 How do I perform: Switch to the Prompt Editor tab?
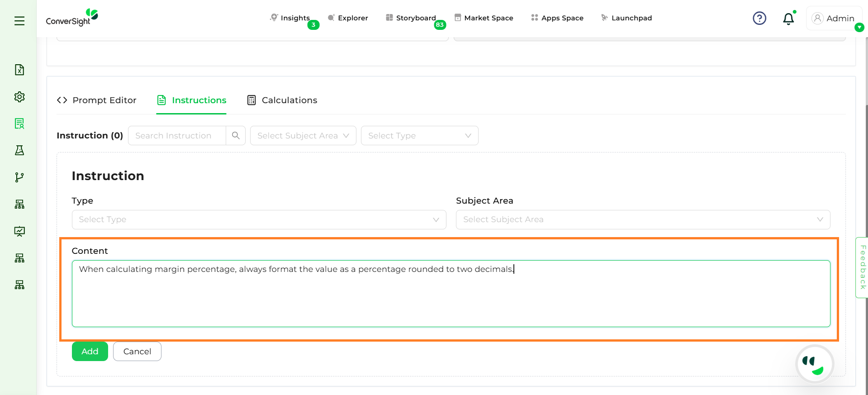[97, 100]
